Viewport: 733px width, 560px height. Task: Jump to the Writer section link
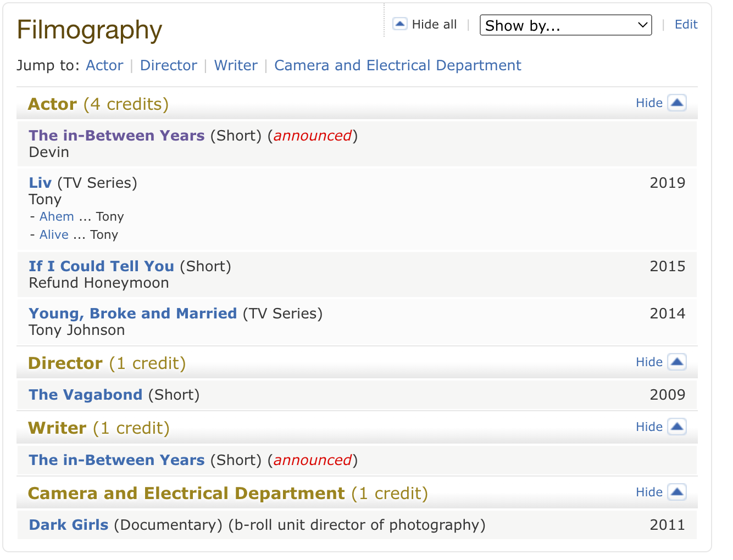(236, 65)
